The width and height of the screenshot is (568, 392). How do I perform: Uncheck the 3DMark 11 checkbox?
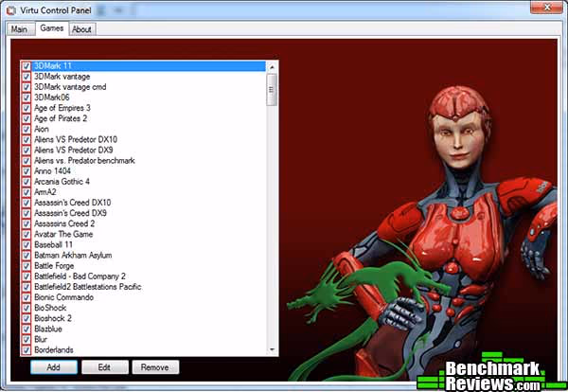(27, 66)
